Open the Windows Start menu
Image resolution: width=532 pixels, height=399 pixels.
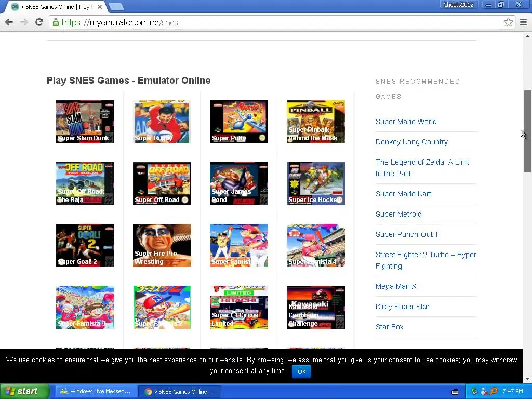coord(25,391)
